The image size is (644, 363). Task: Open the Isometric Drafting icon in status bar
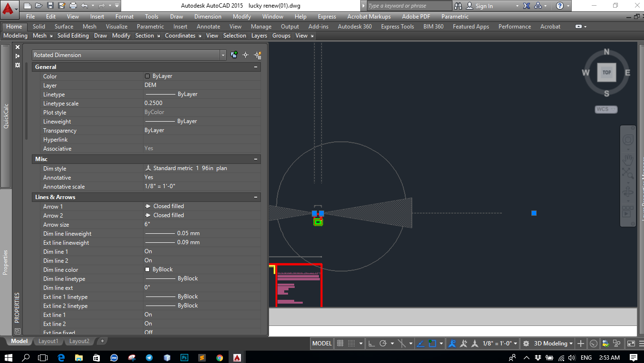(x=402, y=343)
